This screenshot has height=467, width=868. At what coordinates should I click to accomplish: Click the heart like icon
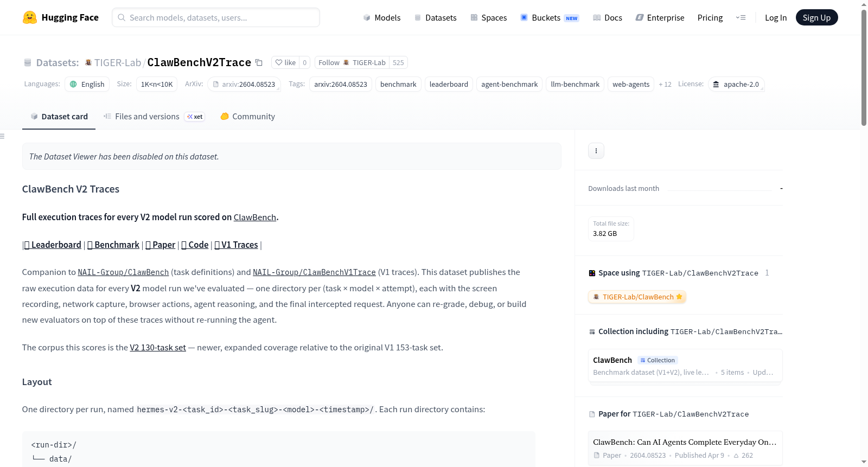pos(279,62)
